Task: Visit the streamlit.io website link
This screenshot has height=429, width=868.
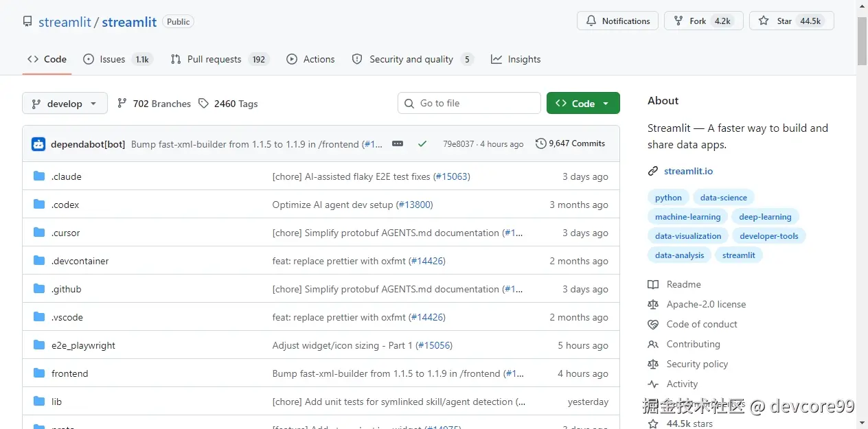Action: pyautogui.click(x=688, y=171)
